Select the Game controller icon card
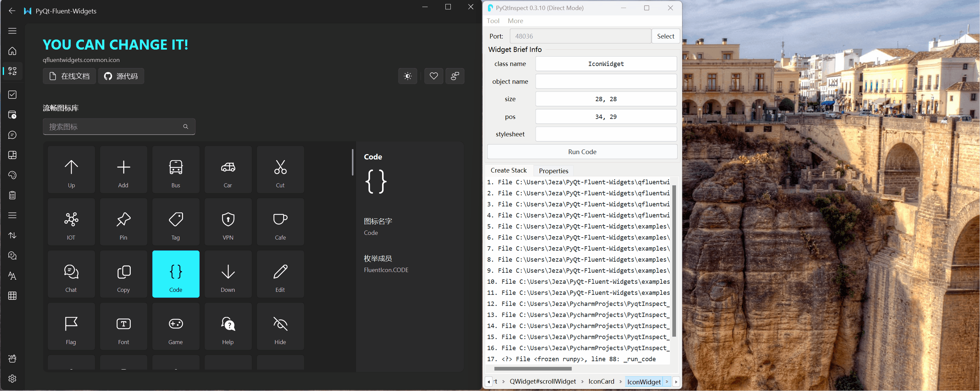980x391 pixels. pyautogui.click(x=175, y=326)
